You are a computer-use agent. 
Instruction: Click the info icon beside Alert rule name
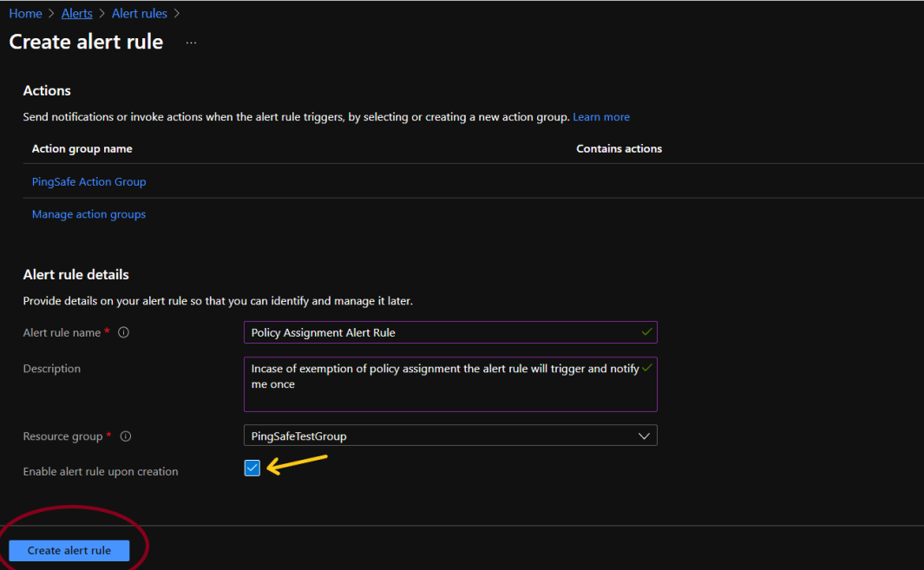click(123, 332)
